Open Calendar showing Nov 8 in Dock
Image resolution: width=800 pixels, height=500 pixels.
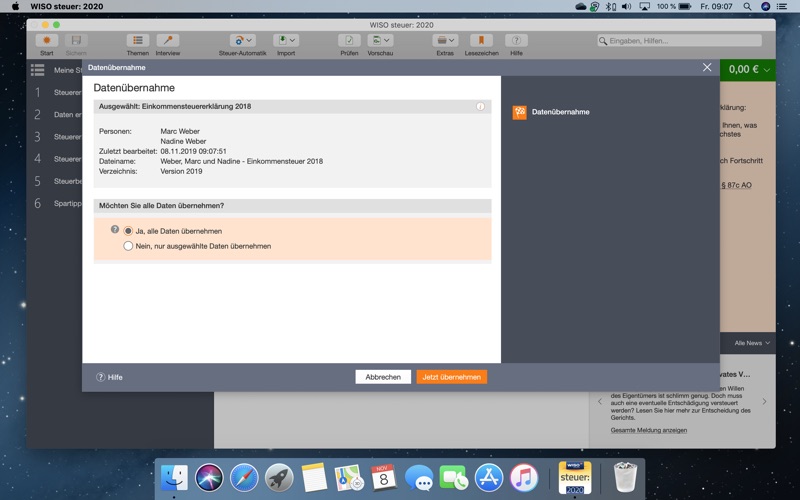(384, 478)
